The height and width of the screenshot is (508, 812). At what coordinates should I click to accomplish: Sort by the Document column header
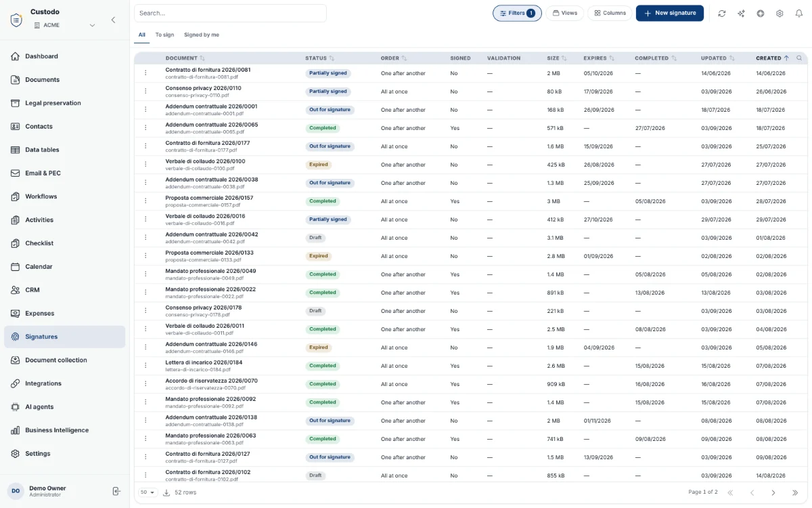click(x=185, y=58)
